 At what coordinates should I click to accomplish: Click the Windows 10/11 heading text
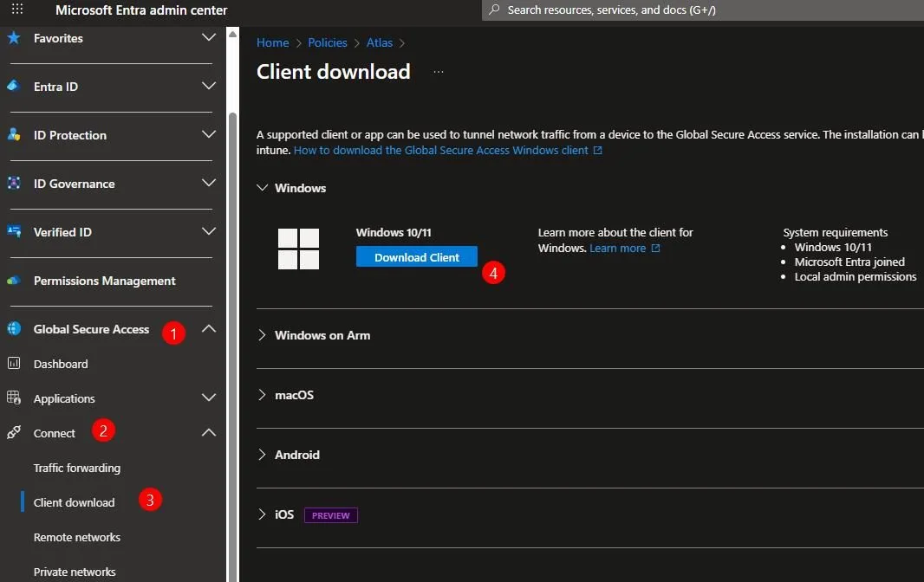(x=394, y=233)
